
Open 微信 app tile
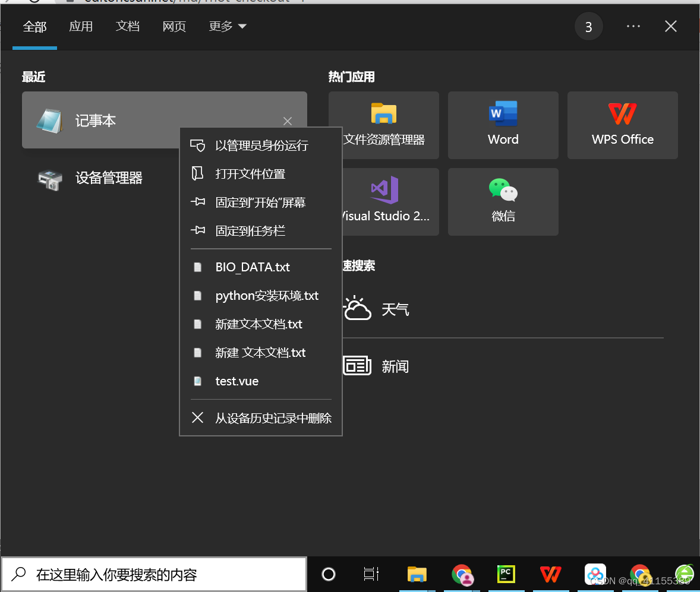[x=503, y=202]
